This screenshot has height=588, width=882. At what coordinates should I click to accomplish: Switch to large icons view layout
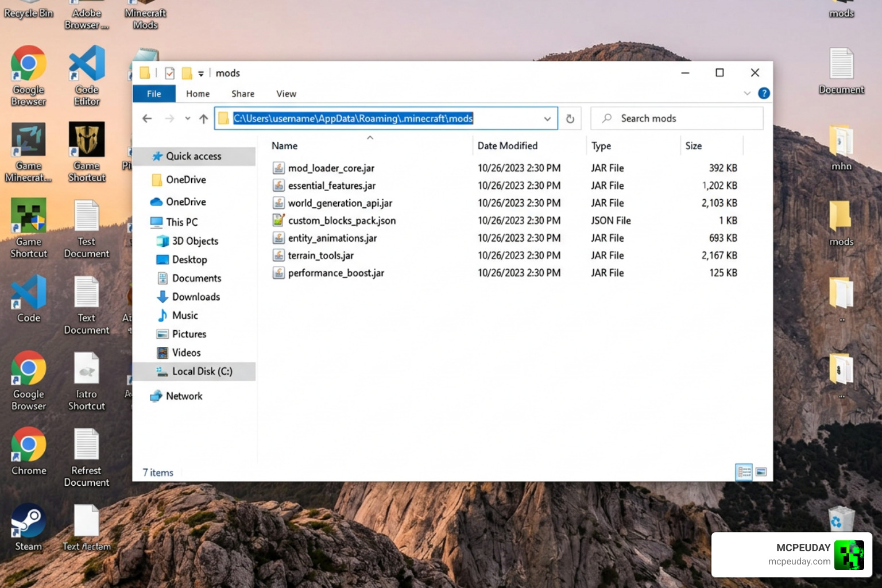tap(761, 472)
